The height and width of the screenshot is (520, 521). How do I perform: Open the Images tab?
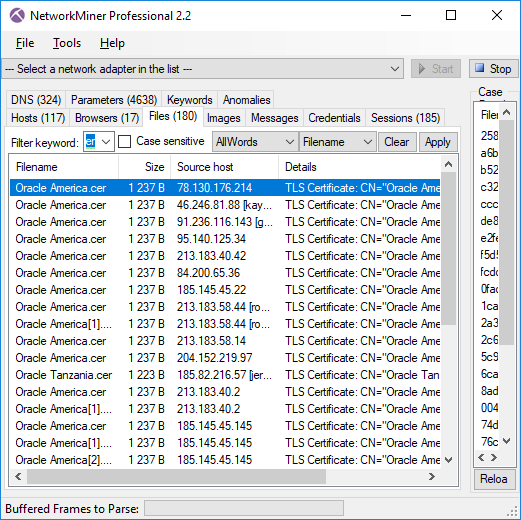(223, 118)
